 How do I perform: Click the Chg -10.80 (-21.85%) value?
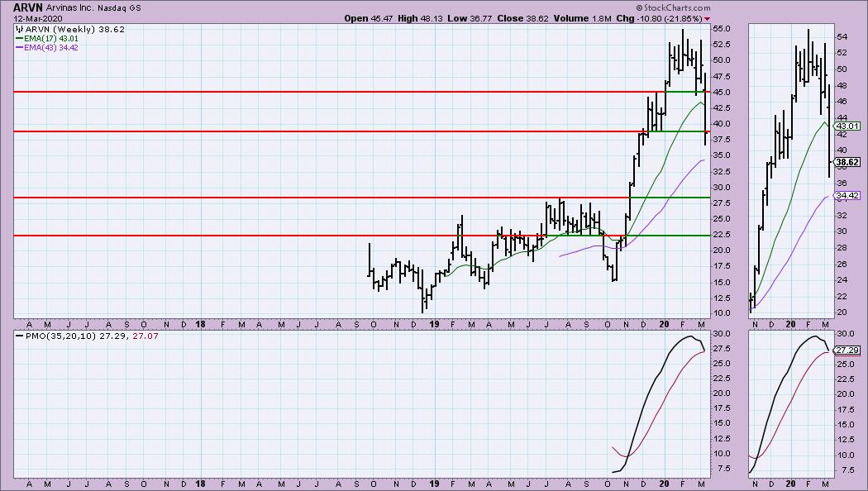[659, 18]
